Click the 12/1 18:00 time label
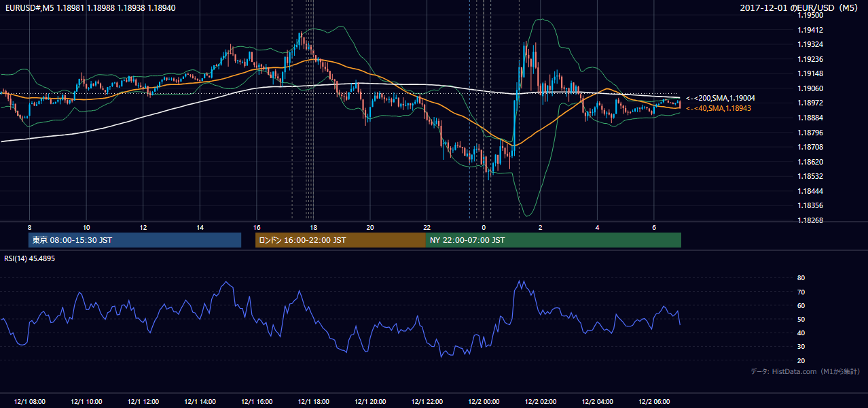Viewport: 868px width, 408px height. click(313, 402)
